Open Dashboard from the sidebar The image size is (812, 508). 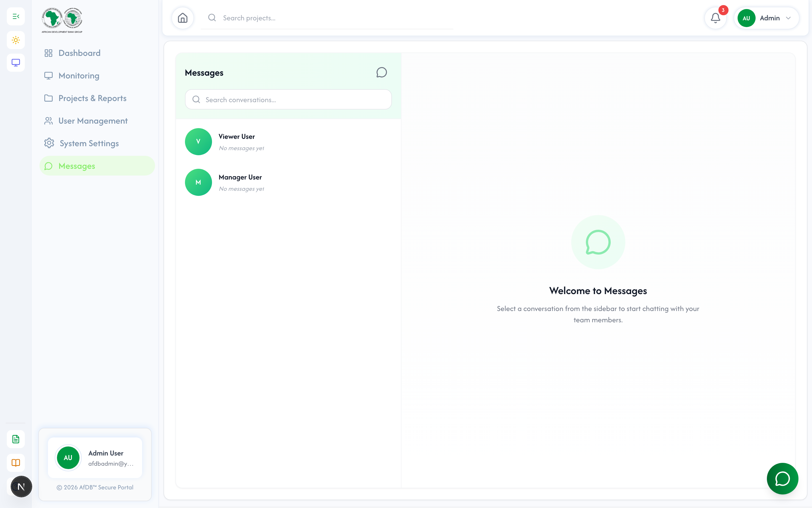[x=97, y=53]
